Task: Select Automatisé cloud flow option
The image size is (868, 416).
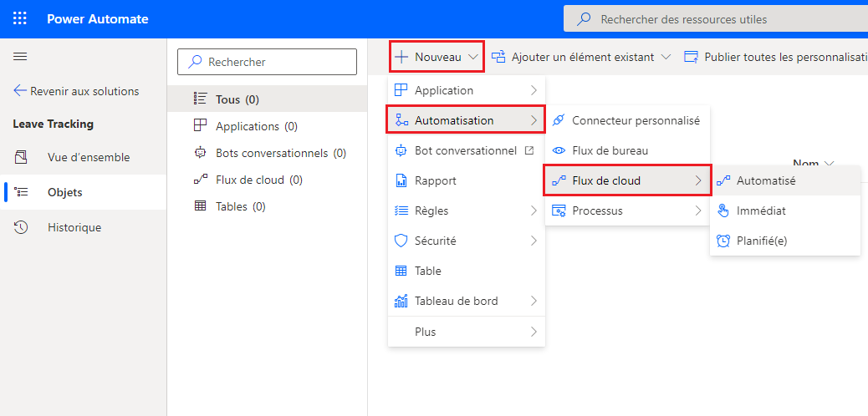Action: [785, 180]
